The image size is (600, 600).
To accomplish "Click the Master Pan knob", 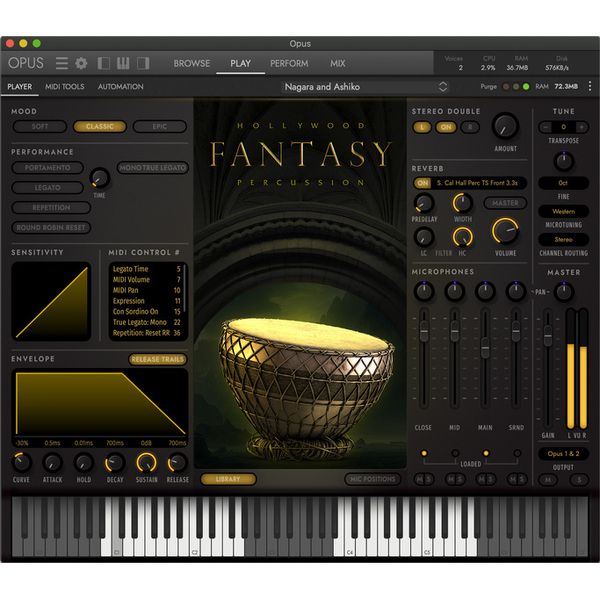I will 564,292.
